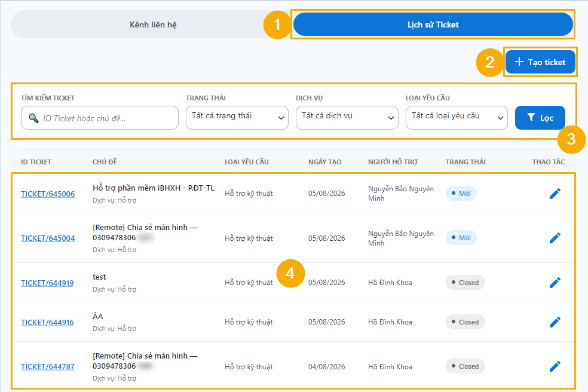Click the Mới status badge of ticket 645004
This screenshot has width=588, height=392.
click(461, 238)
